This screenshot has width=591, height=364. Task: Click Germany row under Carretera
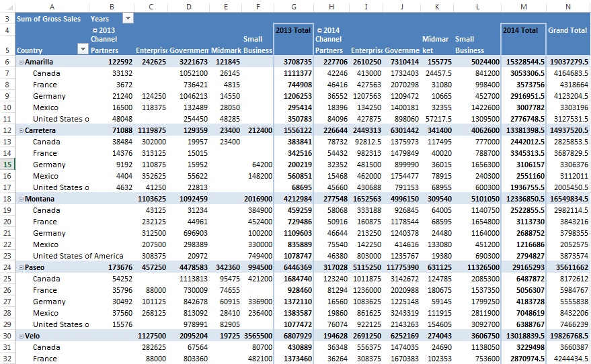point(49,165)
